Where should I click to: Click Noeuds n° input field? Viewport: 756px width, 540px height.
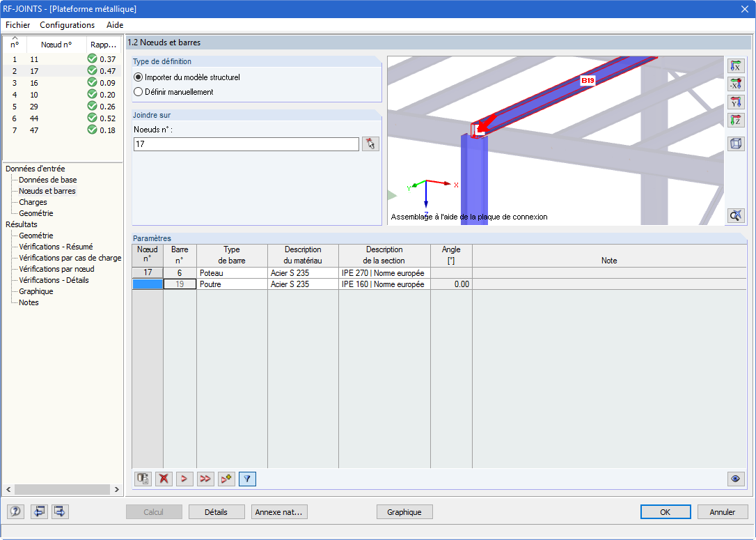(x=246, y=144)
